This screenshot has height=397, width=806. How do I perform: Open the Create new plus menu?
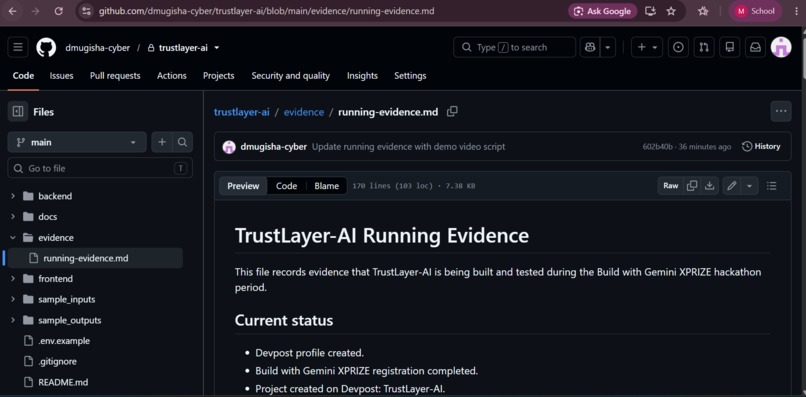pyautogui.click(x=647, y=47)
